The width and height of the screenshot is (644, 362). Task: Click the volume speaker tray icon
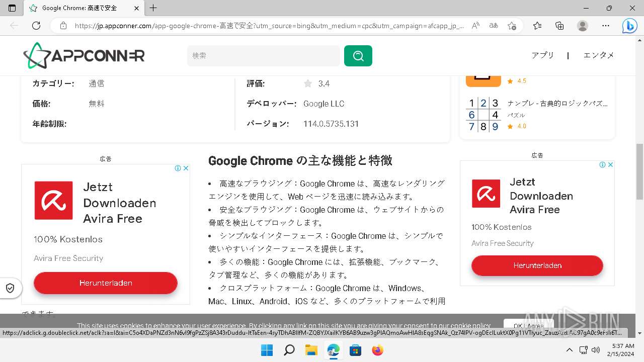(596, 350)
